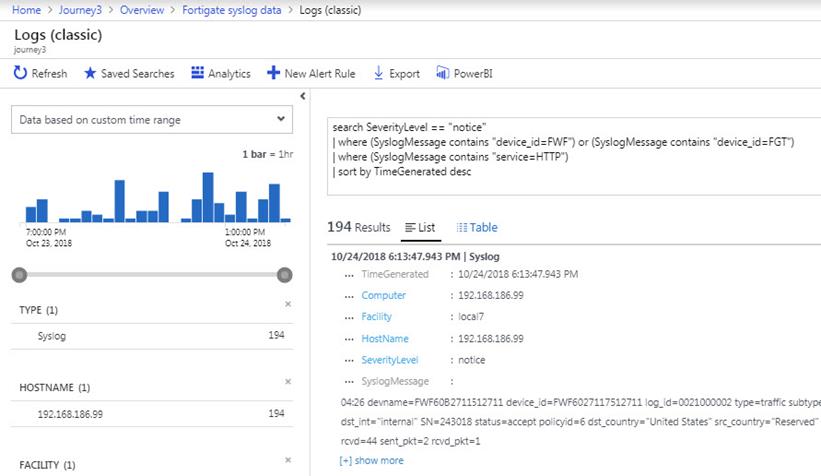
Task: Close the FACILITY filter section
Action: pos(288,459)
